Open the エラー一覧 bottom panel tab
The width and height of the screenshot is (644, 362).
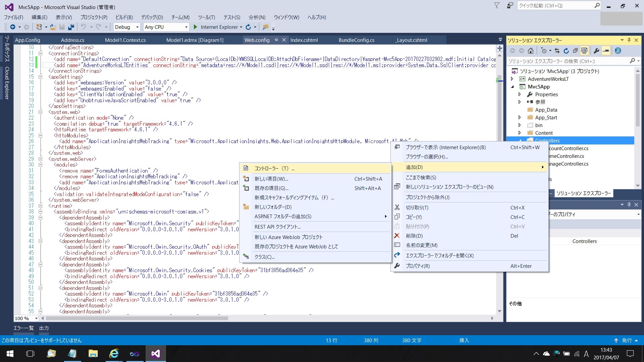pos(23,328)
